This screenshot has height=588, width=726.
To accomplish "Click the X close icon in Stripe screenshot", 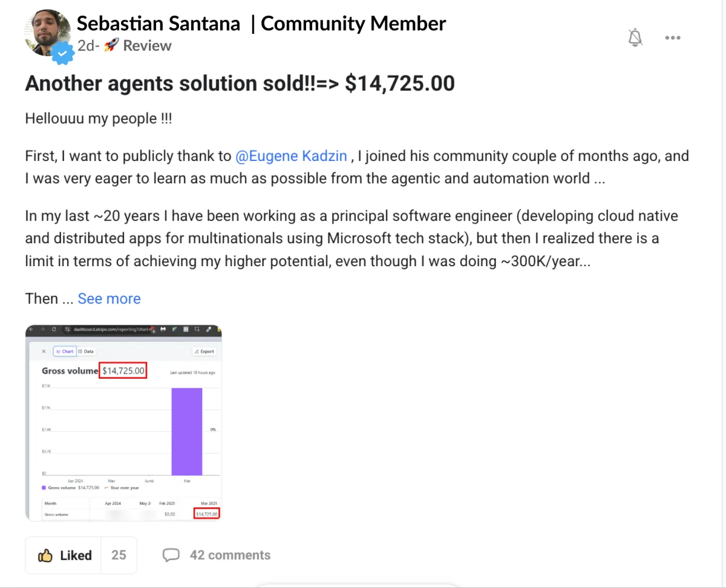I will click(44, 351).
